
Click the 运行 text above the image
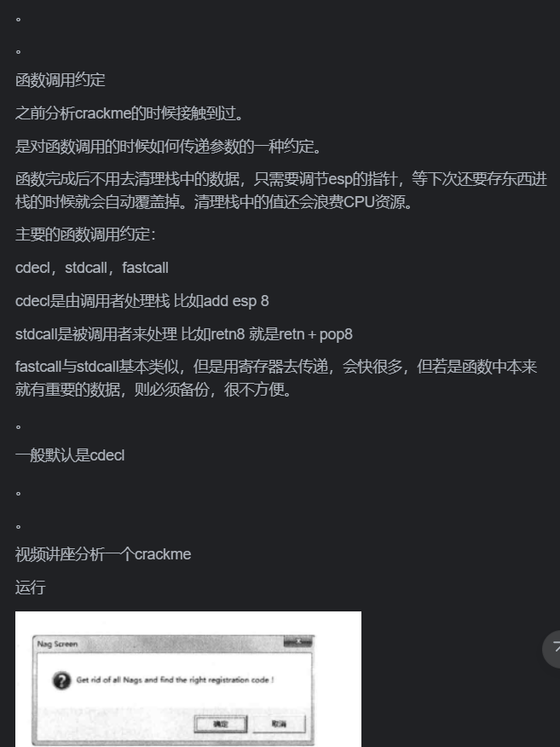tap(31, 588)
